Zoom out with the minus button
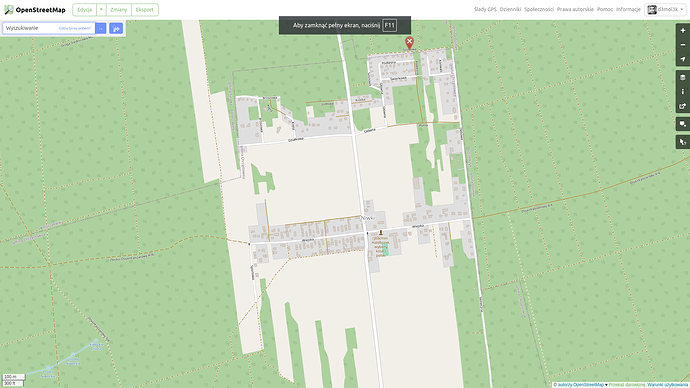The width and height of the screenshot is (690, 388). click(x=683, y=45)
